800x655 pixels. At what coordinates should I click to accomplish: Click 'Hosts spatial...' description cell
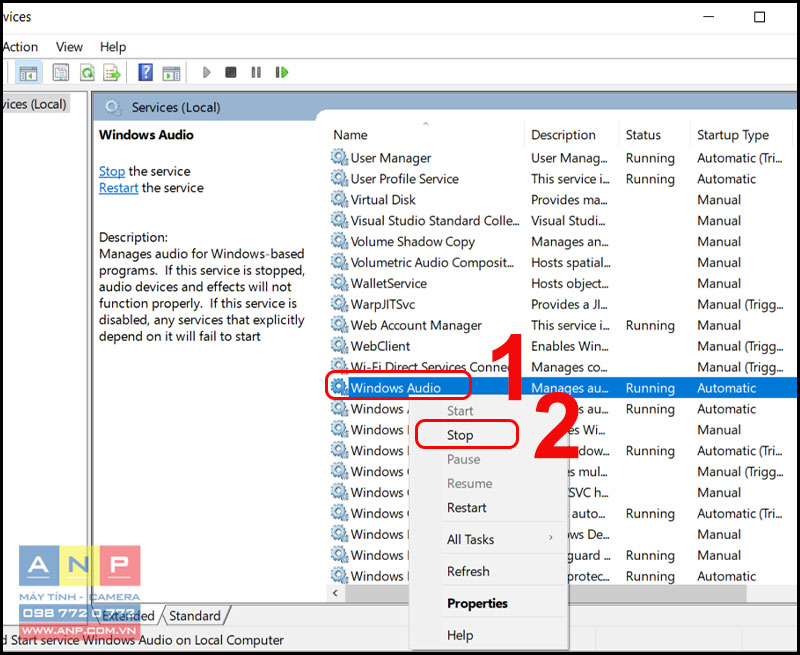[570, 262]
